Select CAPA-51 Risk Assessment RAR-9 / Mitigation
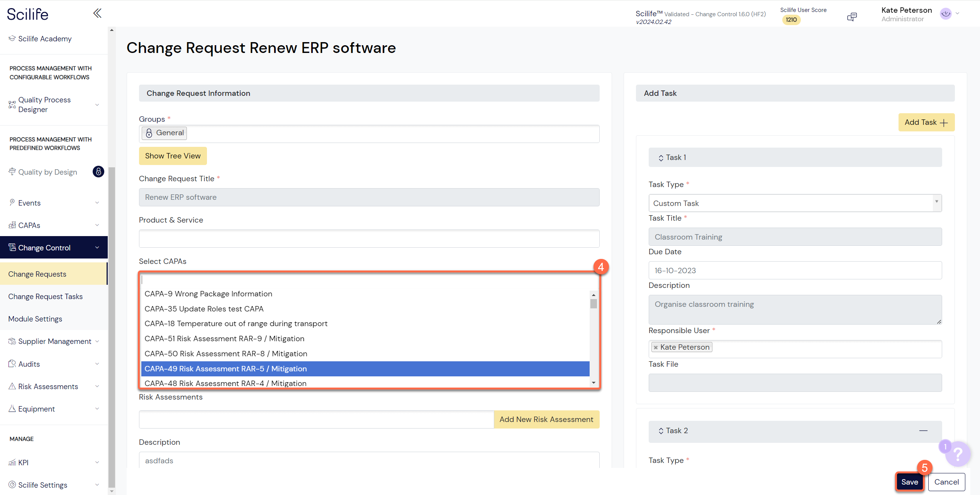The height and width of the screenshot is (495, 980). click(365, 339)
